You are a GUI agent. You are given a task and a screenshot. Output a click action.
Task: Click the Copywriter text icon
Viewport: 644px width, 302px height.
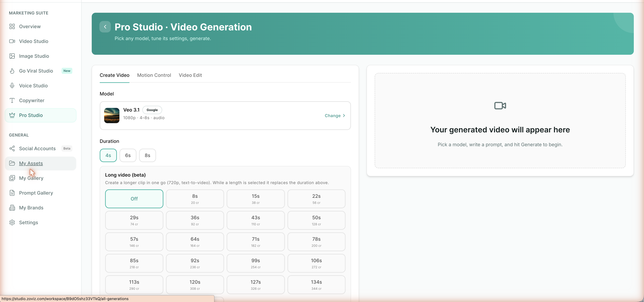click(12, 100)
